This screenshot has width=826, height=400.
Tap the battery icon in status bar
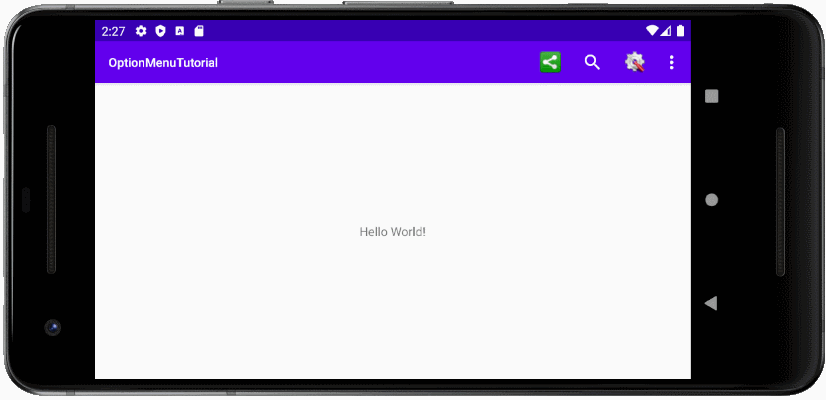680,31
